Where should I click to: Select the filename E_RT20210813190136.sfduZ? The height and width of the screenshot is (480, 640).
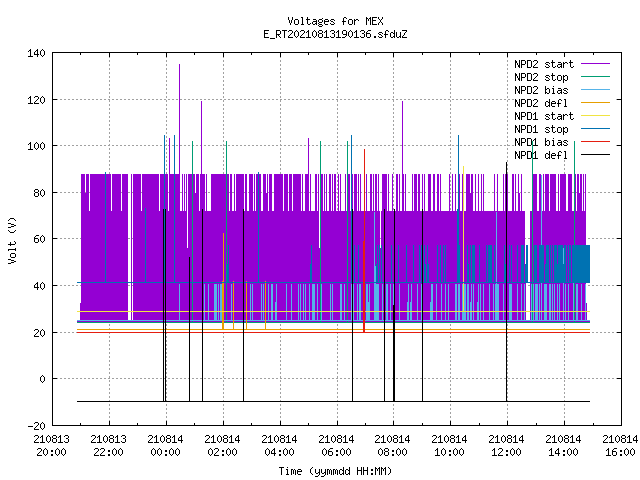pos(335,34)
